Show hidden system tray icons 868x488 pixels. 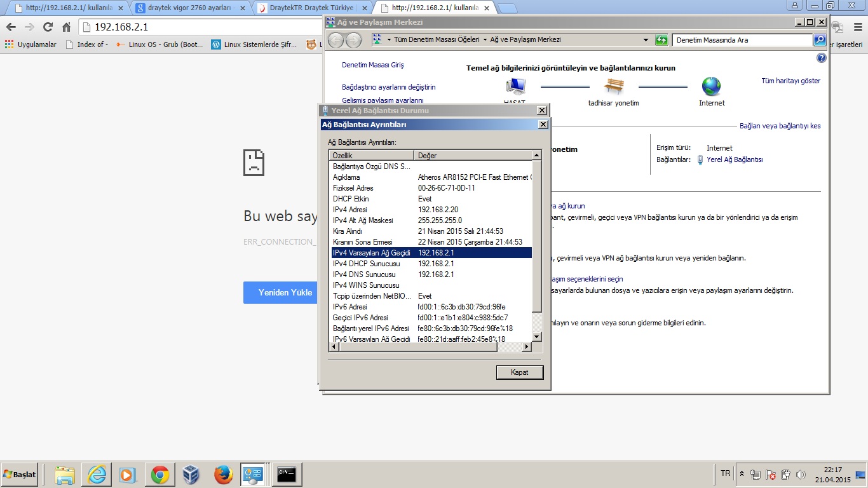coord(742,474)
